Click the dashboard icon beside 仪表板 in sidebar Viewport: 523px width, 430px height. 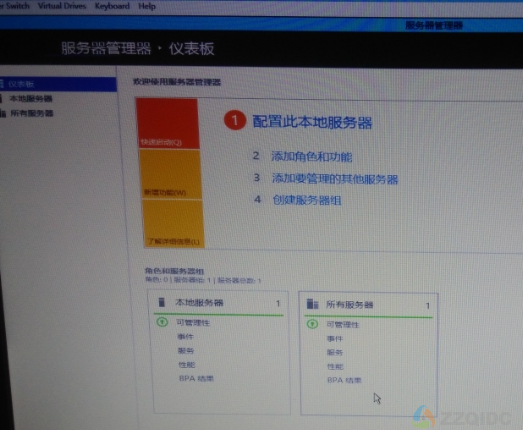[x=2, y=83]
